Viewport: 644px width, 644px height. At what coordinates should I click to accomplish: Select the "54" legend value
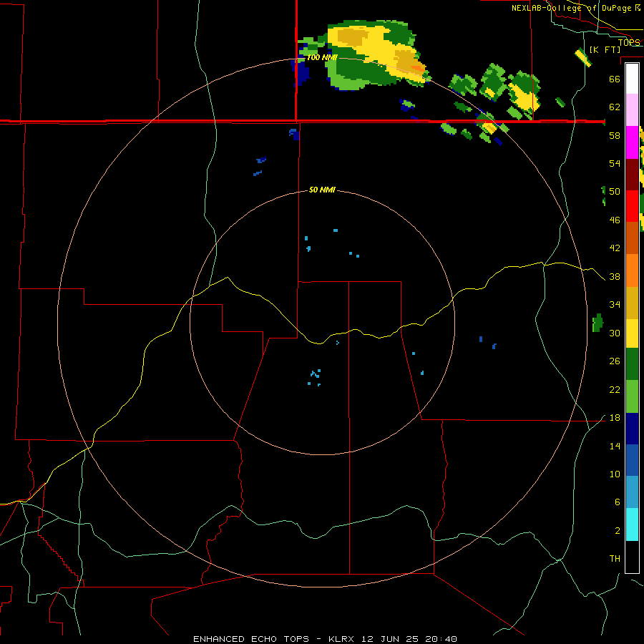pos(615,163)
